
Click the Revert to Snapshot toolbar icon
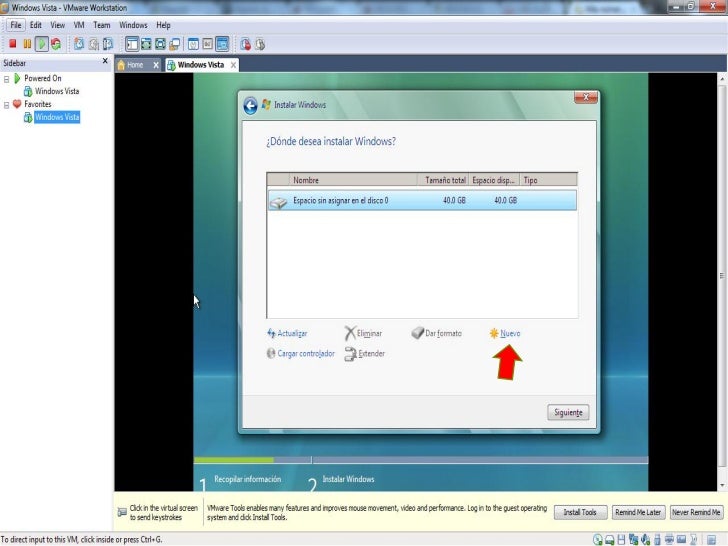[x=94, y=44]
